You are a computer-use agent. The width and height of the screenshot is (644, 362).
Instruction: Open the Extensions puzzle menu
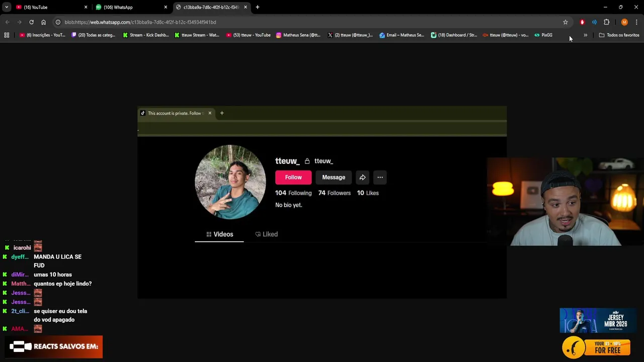tap(606, 22)
